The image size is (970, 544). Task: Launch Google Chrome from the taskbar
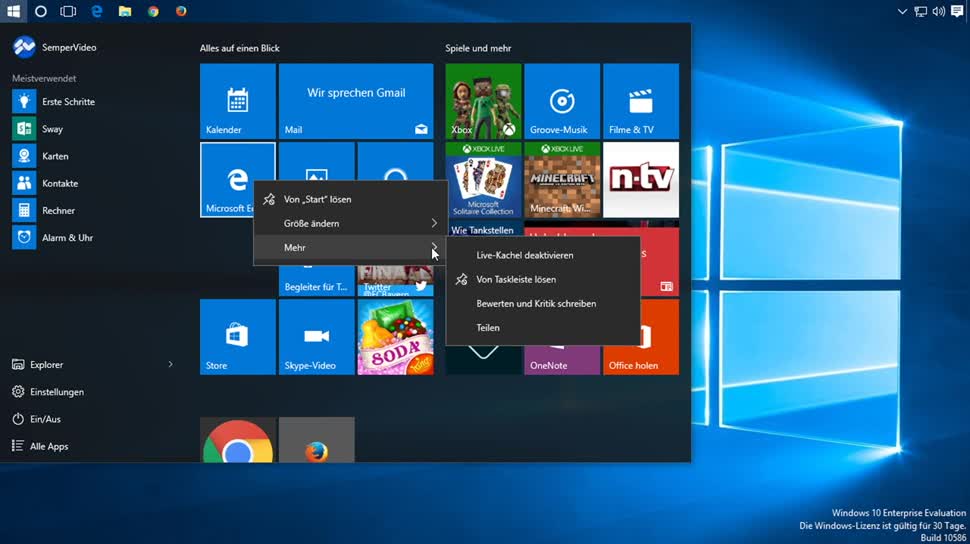click(153, 11)
